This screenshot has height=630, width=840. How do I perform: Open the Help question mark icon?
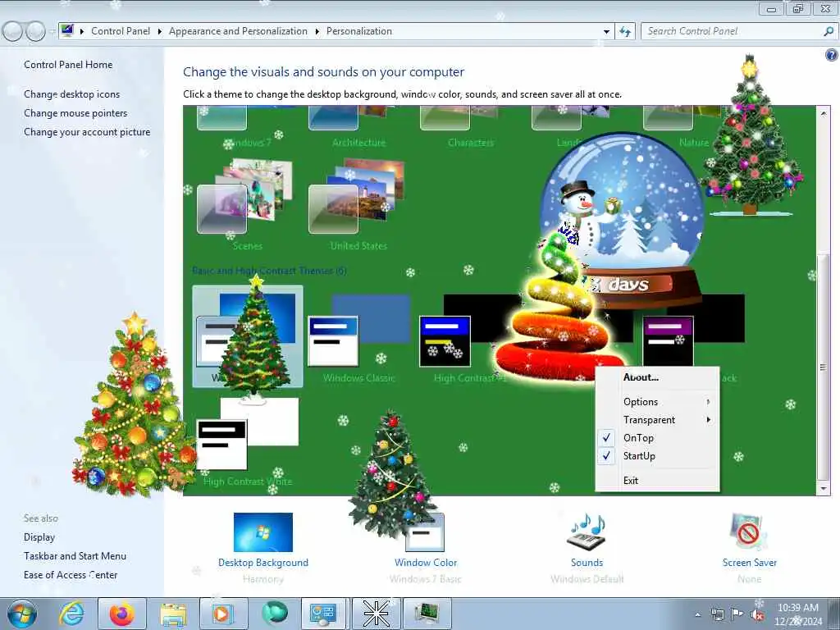[832, 55]
